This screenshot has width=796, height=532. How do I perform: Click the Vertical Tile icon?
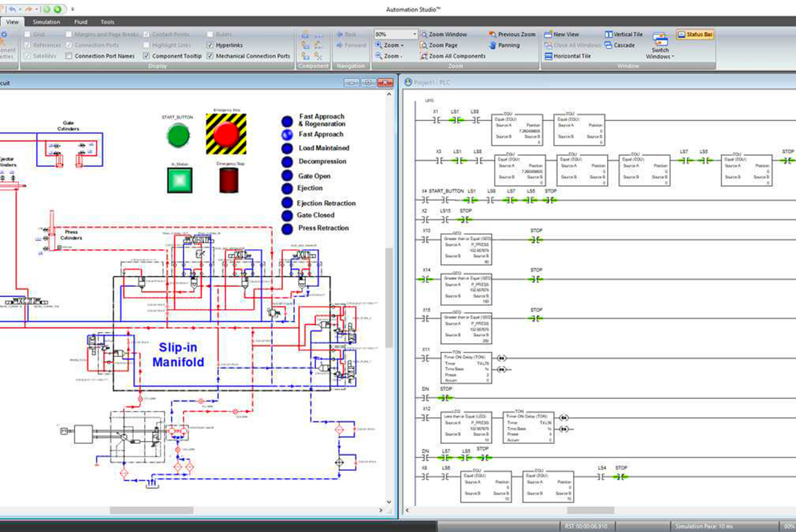coord(608,35)
